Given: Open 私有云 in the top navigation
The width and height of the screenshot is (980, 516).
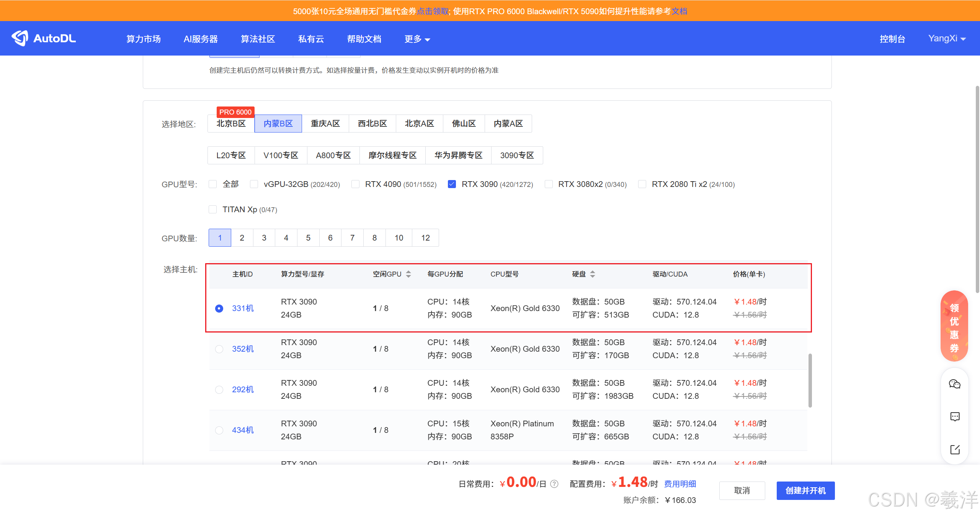Looking at the screenshot, I should [x=311, y=39].
